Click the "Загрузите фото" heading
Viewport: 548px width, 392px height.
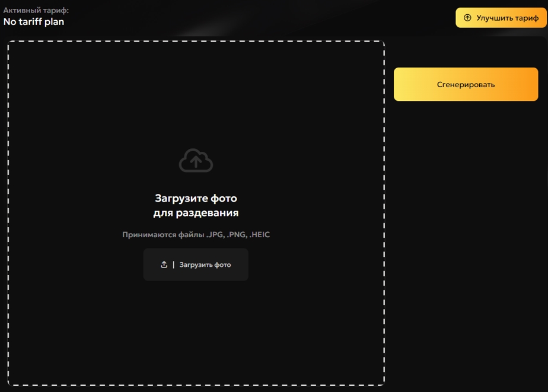[196, 198]
